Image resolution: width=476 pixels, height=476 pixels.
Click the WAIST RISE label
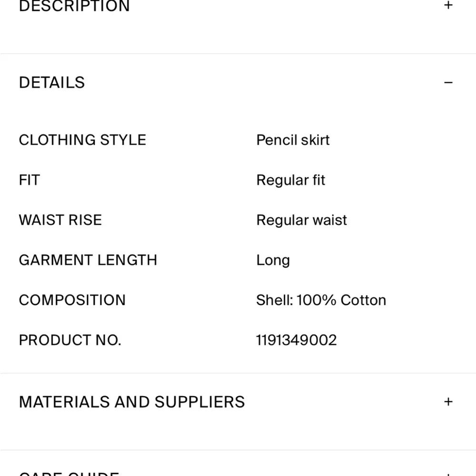(x=60, y=220)
